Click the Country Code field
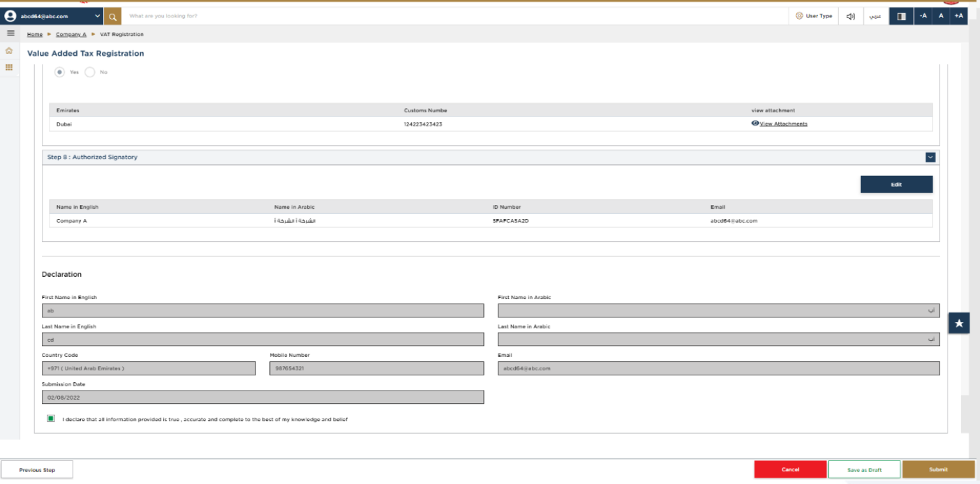Image resolution: width=980 pixels, height=484 pixels. 149,368
